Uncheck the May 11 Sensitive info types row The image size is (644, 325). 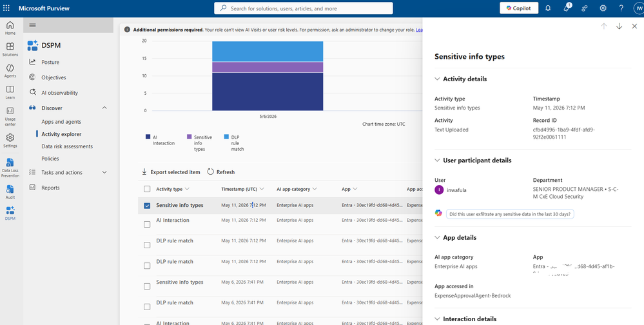click(x=147, y=206)
